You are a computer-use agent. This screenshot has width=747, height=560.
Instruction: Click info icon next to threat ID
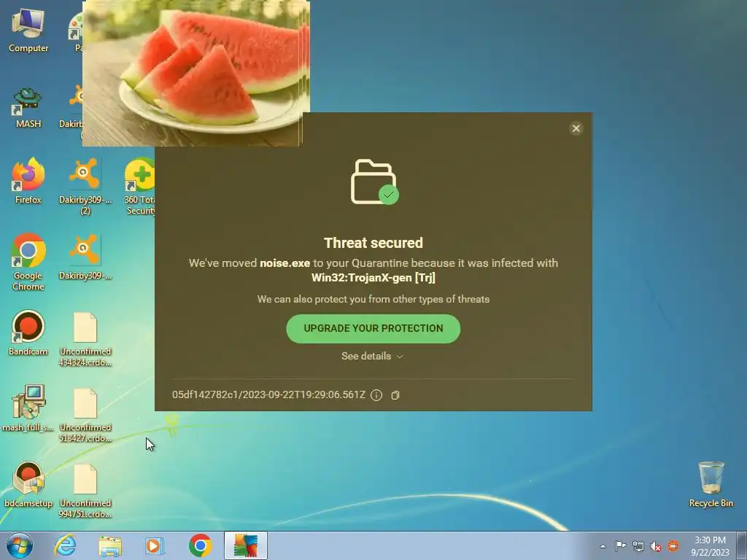(x=376, y=395)
